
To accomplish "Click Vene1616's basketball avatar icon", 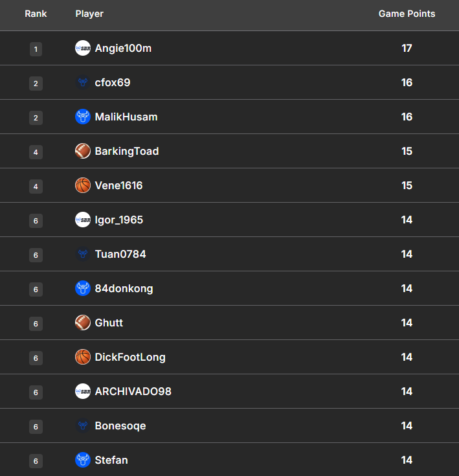I will click(x=83, y=185).
